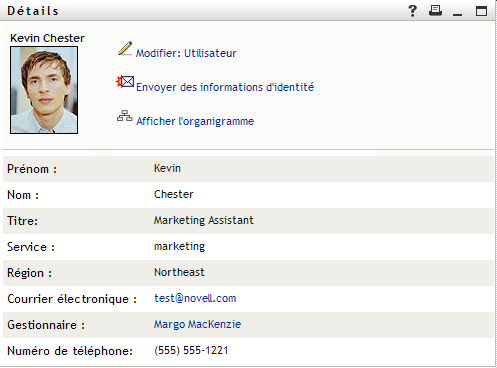Viewport: 497px width, 368px height.
Task: Click the org chart hierarchy icon
Action: click(125, 116)
